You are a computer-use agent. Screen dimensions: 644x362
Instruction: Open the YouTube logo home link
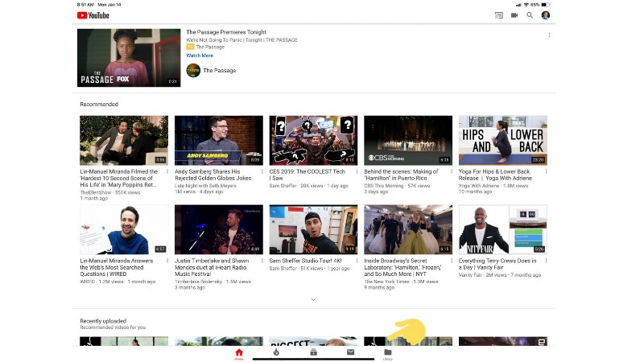pos(93,15)
